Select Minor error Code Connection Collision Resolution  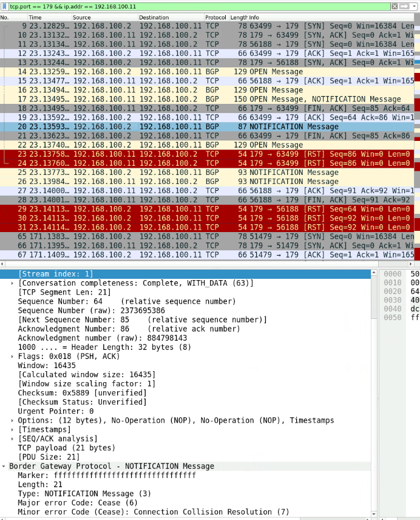pyautogui.click(x=185, y=512)
